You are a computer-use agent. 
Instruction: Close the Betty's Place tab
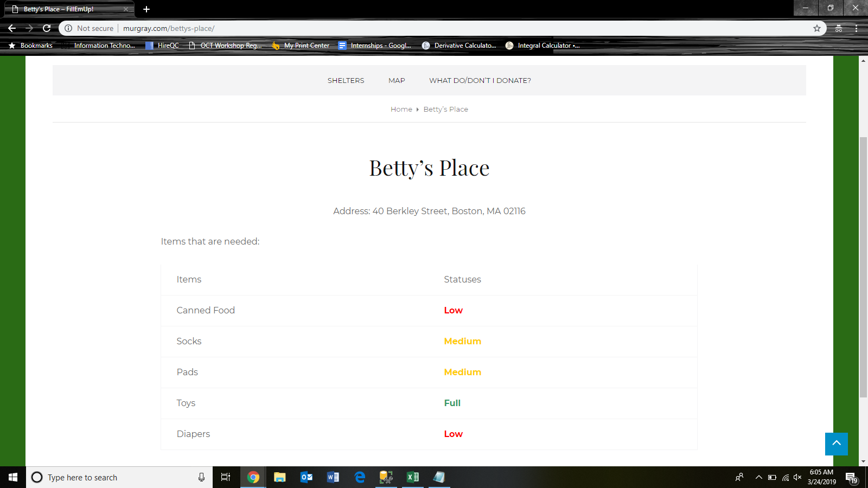(x=126, y=9)
